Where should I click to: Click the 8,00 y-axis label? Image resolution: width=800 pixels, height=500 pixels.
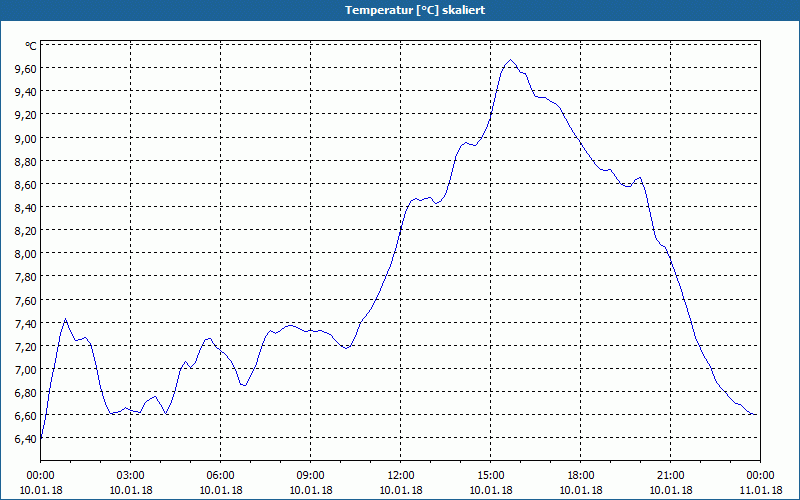(27, 254)
